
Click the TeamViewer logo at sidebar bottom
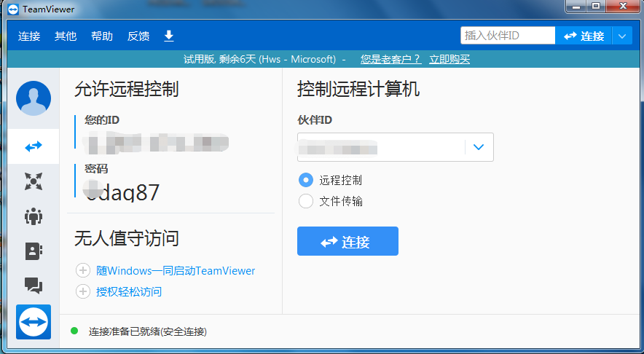click(x=34, y=322)
